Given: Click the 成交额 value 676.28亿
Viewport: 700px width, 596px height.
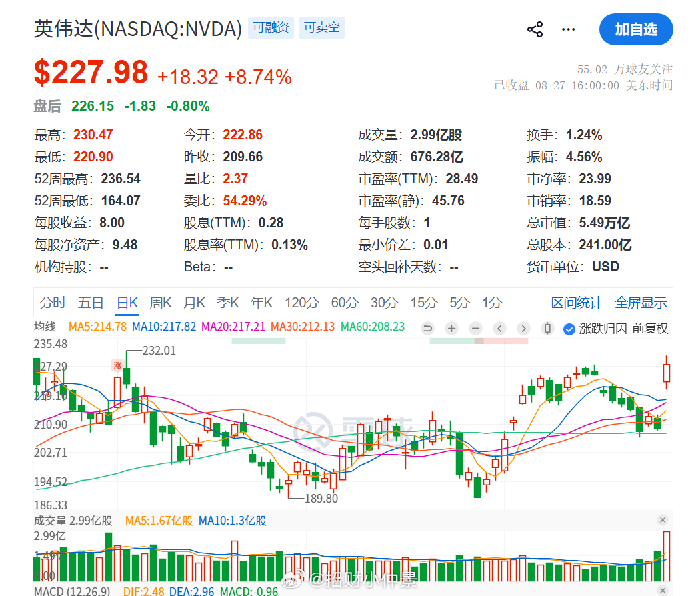Looking at the screenshot, I should [437, 157].
